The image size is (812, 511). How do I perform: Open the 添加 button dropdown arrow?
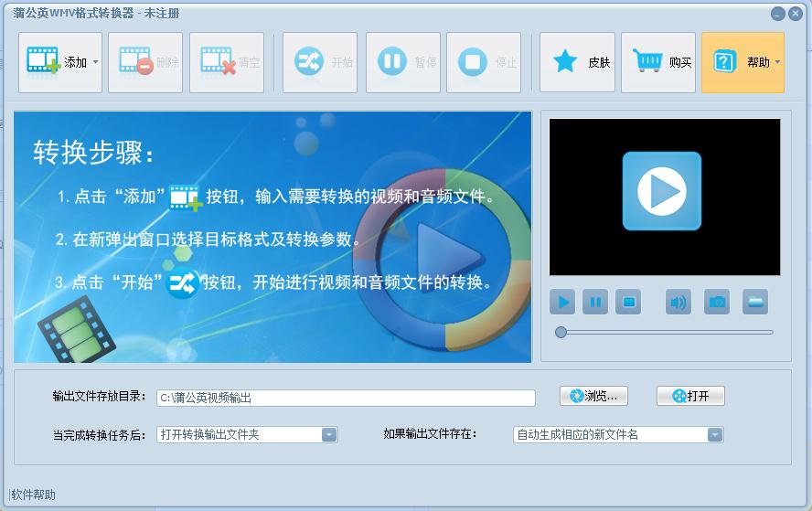pyautogui.click(x=96, y=62)
